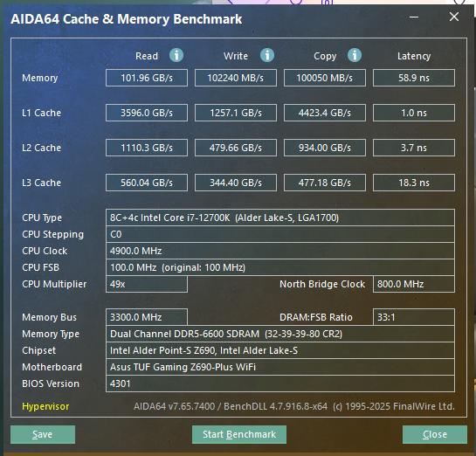Click the Latency column header
This screenshot has height=456, width=476.
(x=414, y=56)
